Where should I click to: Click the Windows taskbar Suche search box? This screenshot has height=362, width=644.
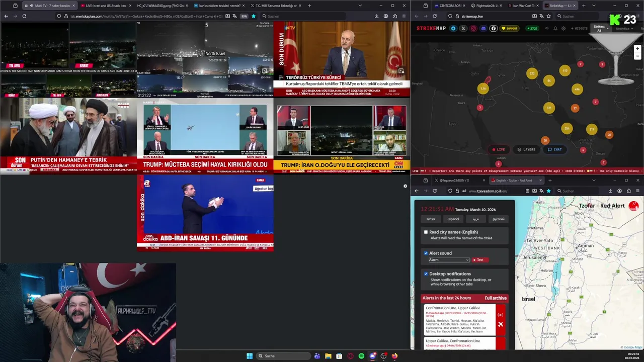(283, 356)
